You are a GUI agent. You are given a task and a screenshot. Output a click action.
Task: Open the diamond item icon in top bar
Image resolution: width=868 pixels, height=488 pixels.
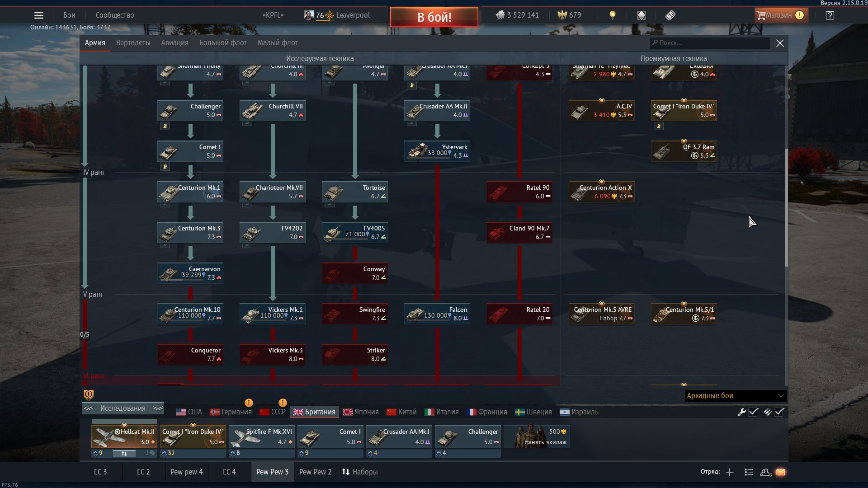(x=642, y=15)
